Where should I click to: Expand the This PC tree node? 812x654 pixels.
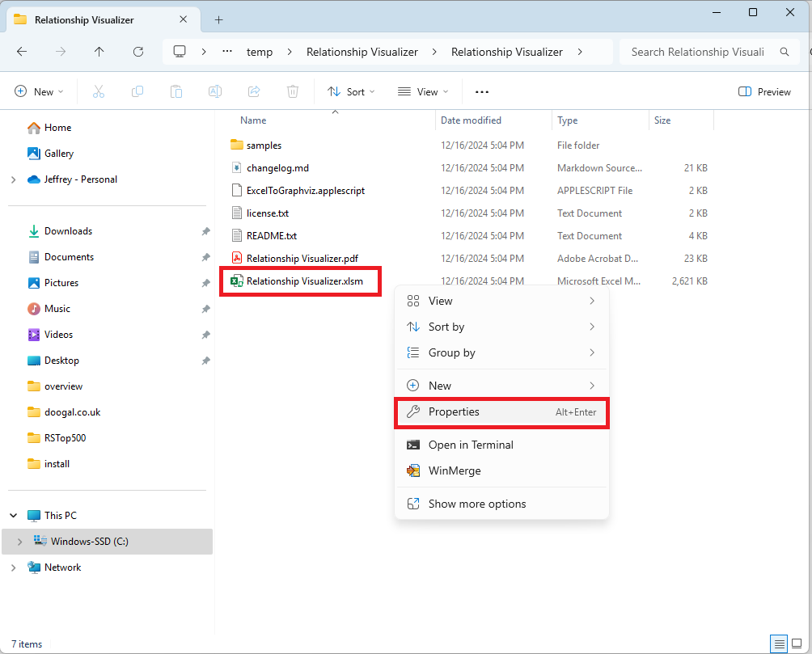point(14,516)
